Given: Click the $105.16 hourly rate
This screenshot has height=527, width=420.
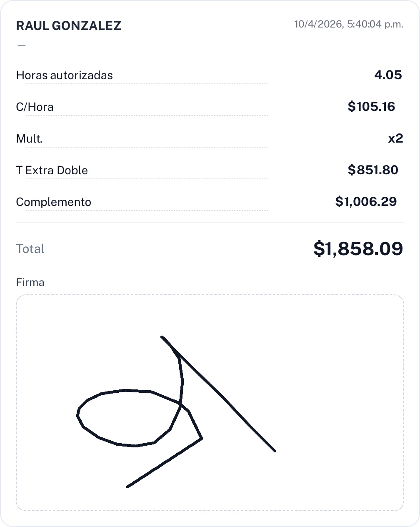Looking at the screenshot, I should point(371,107).
